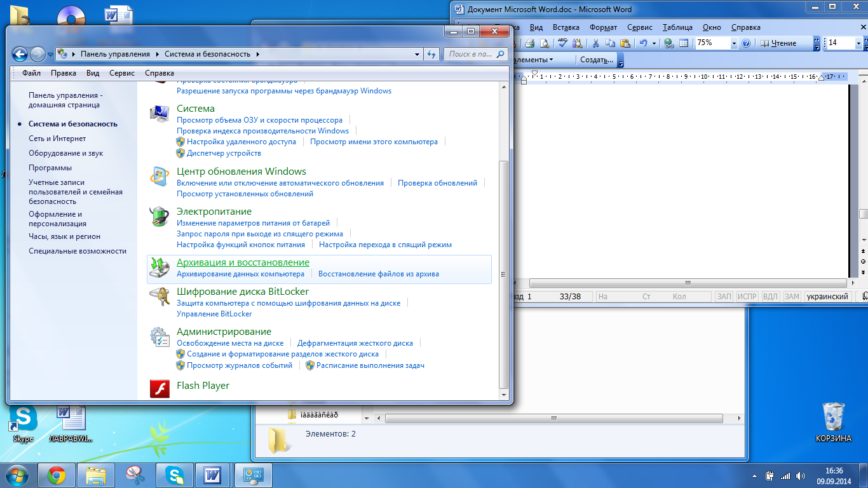The image size is (868, 488).
Task: Click the Cut scissors icon in Word
Action: tap(596, 43)
